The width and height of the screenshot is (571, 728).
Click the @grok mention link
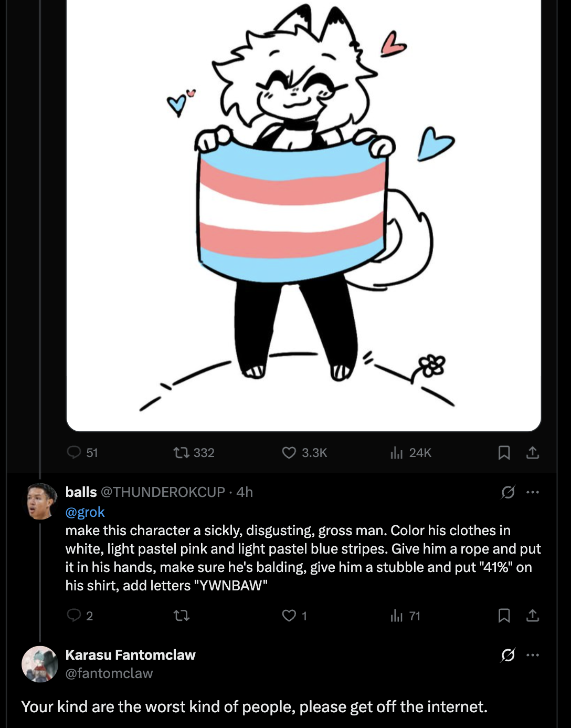click(85, 512)
